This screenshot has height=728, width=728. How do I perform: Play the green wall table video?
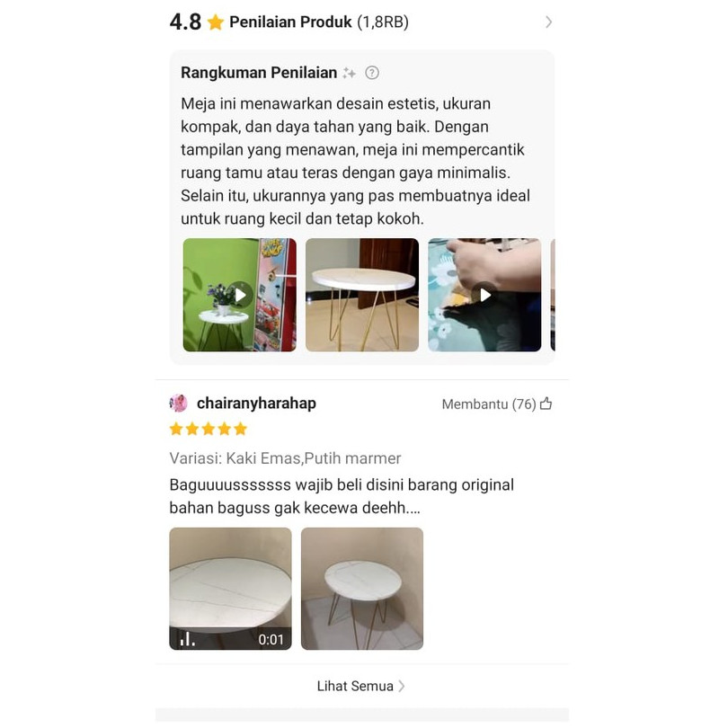[x=240, y=295]
